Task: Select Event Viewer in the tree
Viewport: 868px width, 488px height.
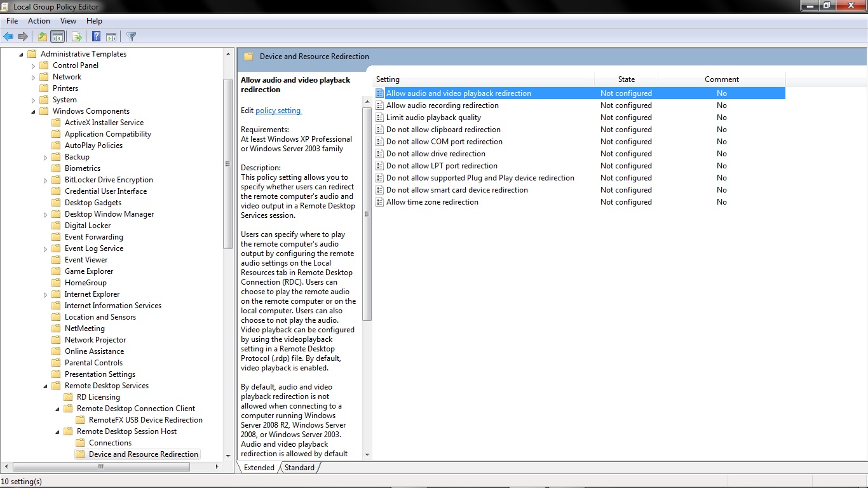Action: point(86,260)
